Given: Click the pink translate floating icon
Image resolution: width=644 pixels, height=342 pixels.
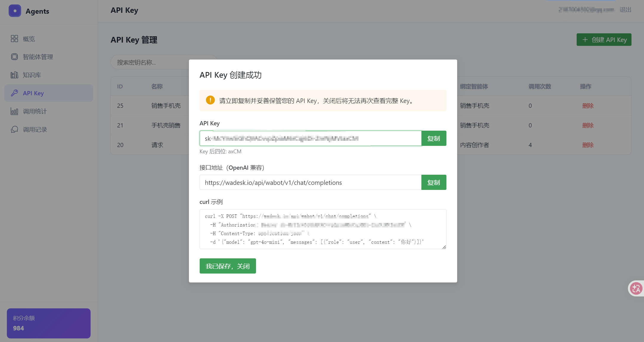Looking at the screenshot, I should tap(636, 288).
